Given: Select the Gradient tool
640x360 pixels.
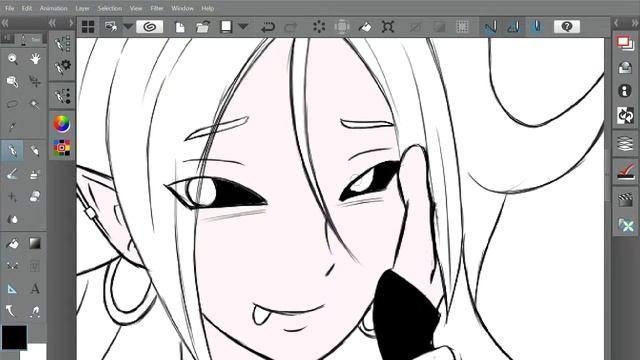Looking at the screenshot, I should coord(35,244).
